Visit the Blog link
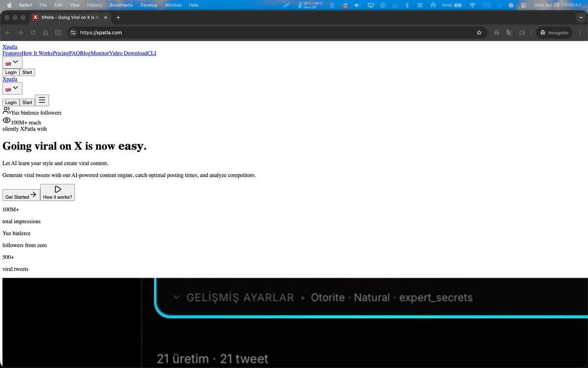This screenshot has width=588, height=368. 85,53
